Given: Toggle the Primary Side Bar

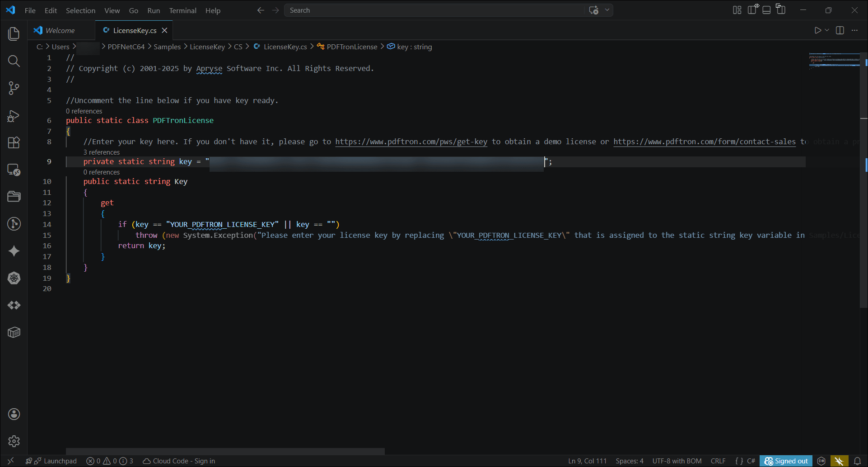Looking at the screenshot, I should coord(752,10).
